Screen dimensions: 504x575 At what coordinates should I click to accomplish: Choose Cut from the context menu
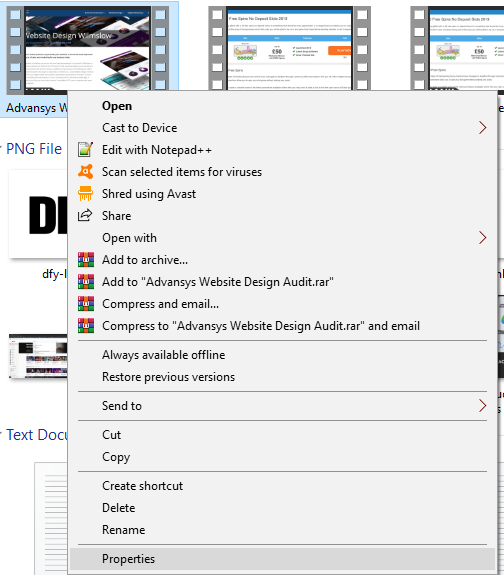[x=282, y=435]
